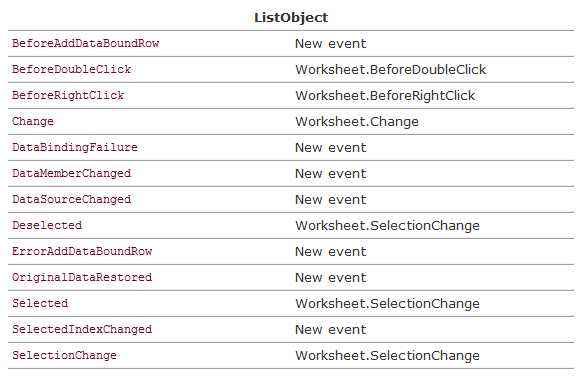Image resolution: width=587 pixels, height=386 pixels.
Task: Click New event beside BeforeAddDataBoundRow
Action: [x=331, y=44]
